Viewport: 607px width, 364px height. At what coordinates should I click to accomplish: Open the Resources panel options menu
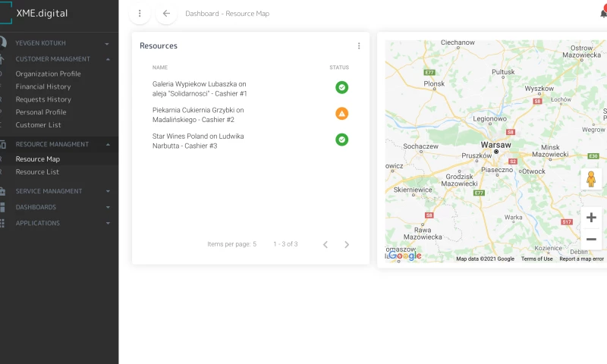(359, 46)
